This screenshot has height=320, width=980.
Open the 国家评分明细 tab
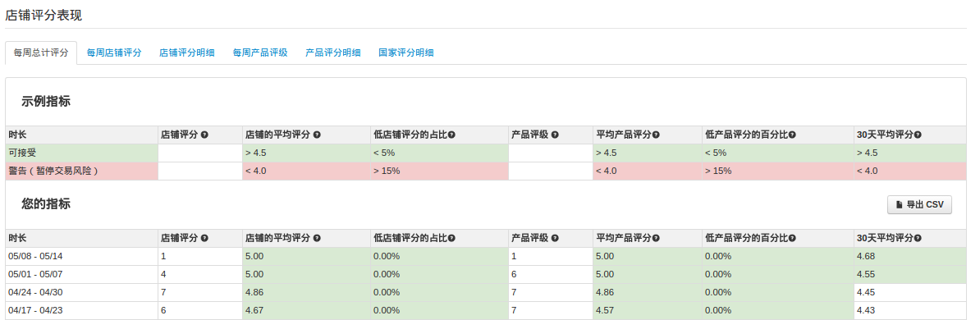tap(406, 53)
